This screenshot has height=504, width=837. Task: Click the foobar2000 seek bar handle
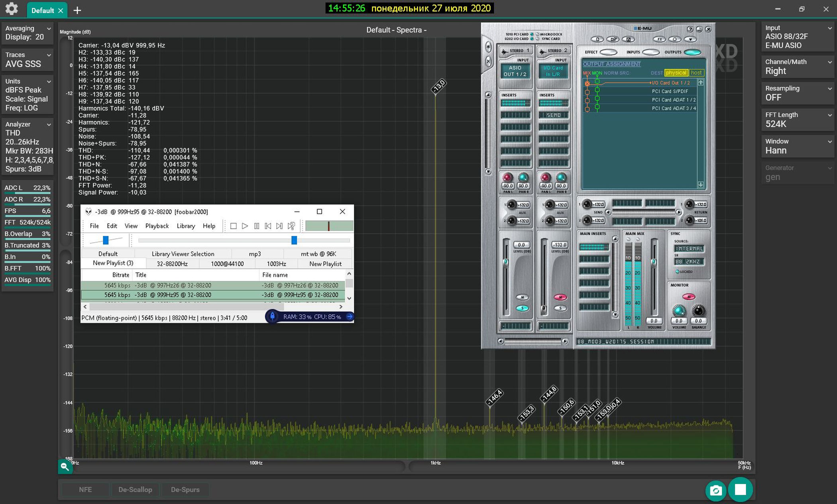click(x=294, y=240)
